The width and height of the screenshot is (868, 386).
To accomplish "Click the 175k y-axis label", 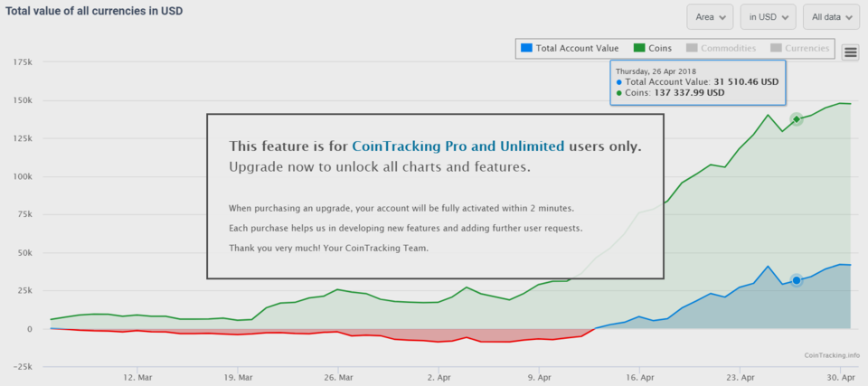I will click(24, 62).
